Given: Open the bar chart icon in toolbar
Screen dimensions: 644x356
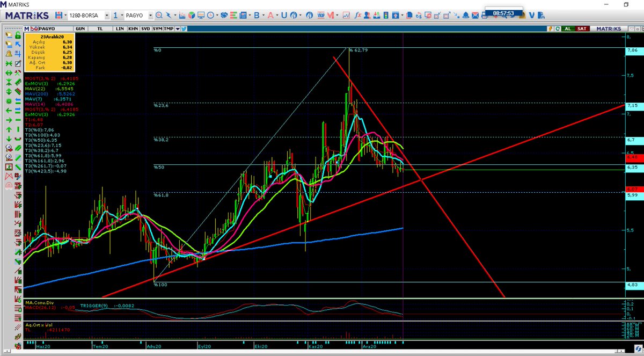Looking at the screenshot, I should pyautogui.click(x=182, y=15).
